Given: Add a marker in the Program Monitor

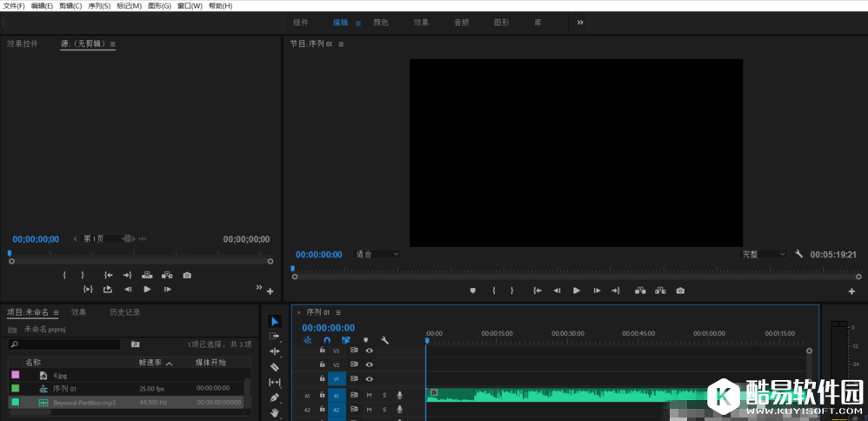Looking at the screenshot, I should coord(473,291).
